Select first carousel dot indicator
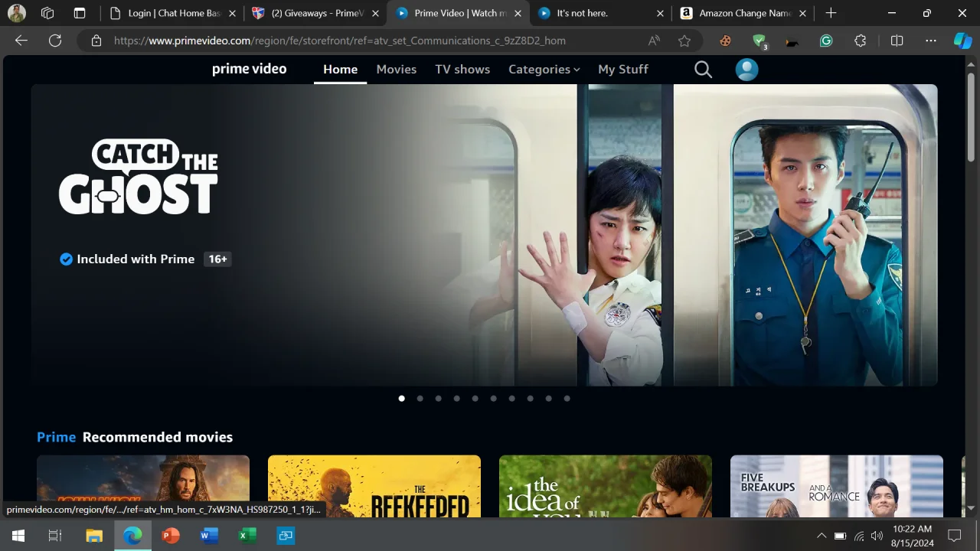The image size is (980, 551). click(401, 398)
